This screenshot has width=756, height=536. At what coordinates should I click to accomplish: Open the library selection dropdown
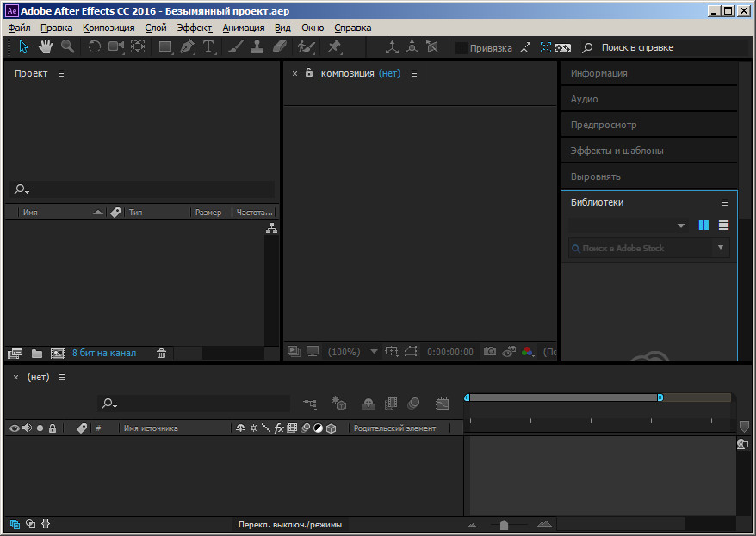[x=680, y=225]
